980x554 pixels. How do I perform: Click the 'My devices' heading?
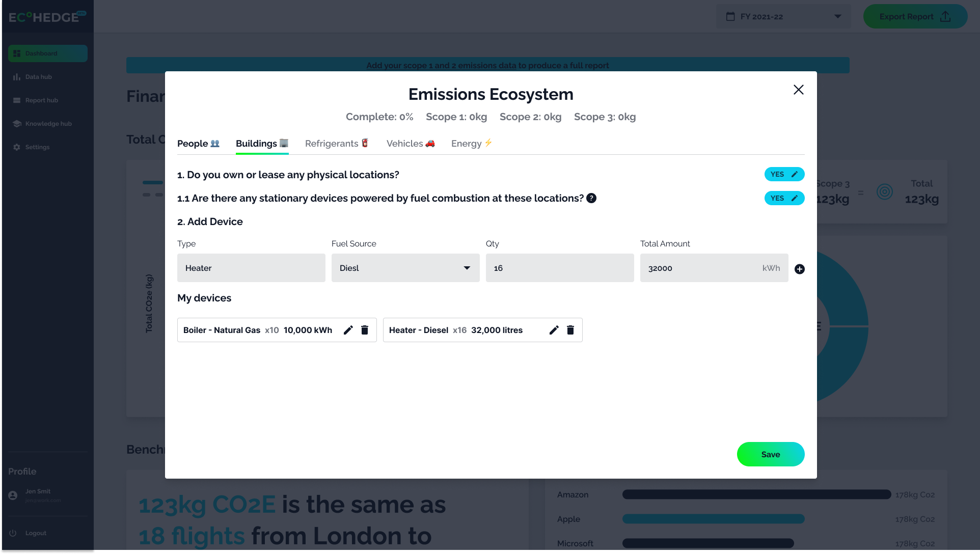pyautogui.click(x=204, y=298)
